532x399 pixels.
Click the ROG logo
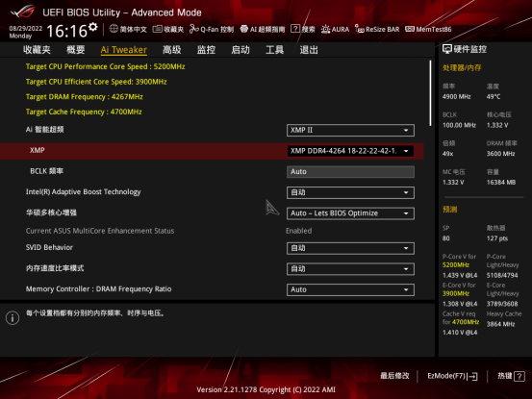point(23,12)
